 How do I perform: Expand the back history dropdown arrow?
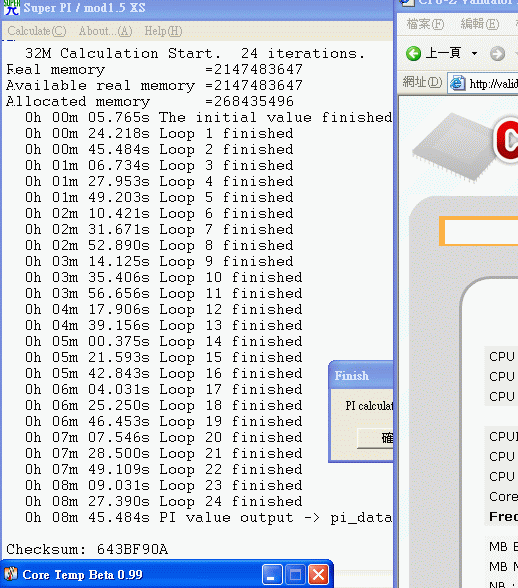coord(474,53)
